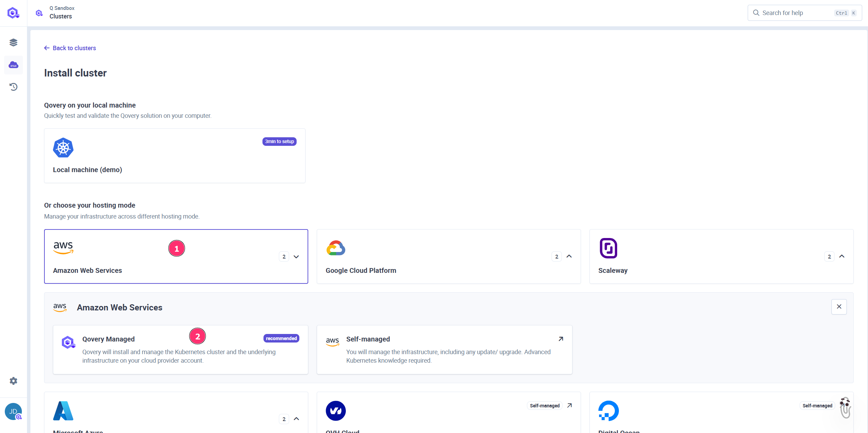Click the cloud deployment icon in sidebar
The width and height of the screenshot is (868, 433).
pos(13,65)
